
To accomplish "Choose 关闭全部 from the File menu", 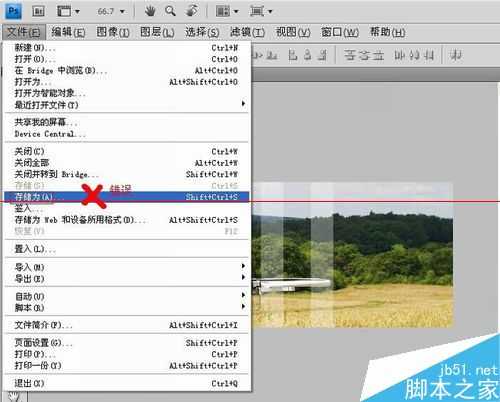I will [x=127, y=163].
